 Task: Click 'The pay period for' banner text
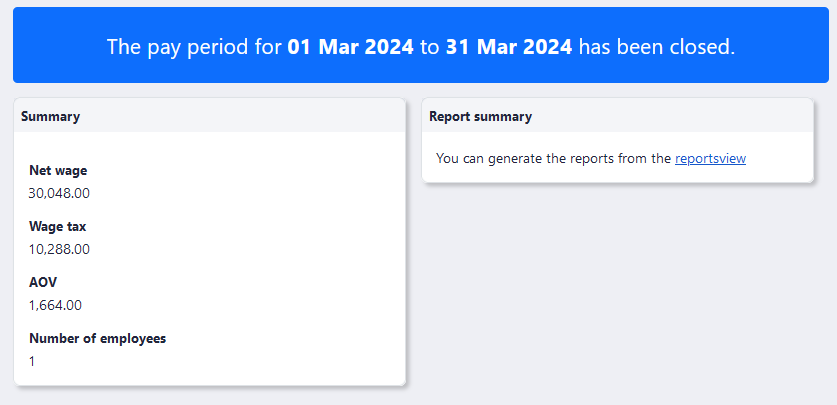194,46
